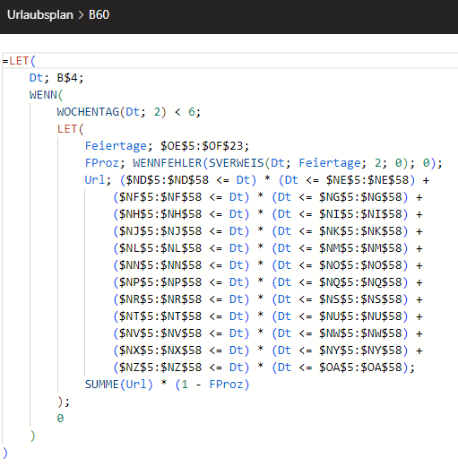Click the $NH$5:$NH$58 range
This screenshot has width=458, height=476.
click(x=160, y=214)
